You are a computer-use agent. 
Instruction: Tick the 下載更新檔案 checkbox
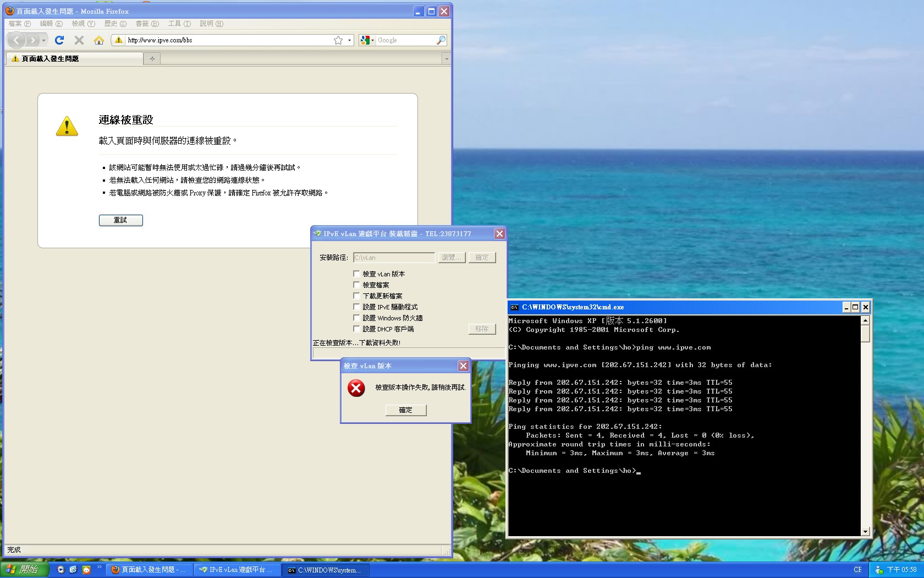[x=356, y=296]
